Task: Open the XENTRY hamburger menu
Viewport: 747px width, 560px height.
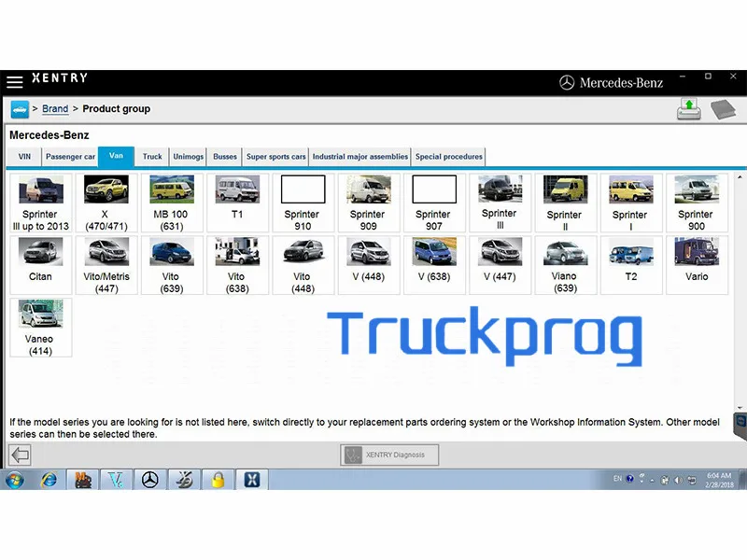Action: pyautogui.click(x=14, y=82)
